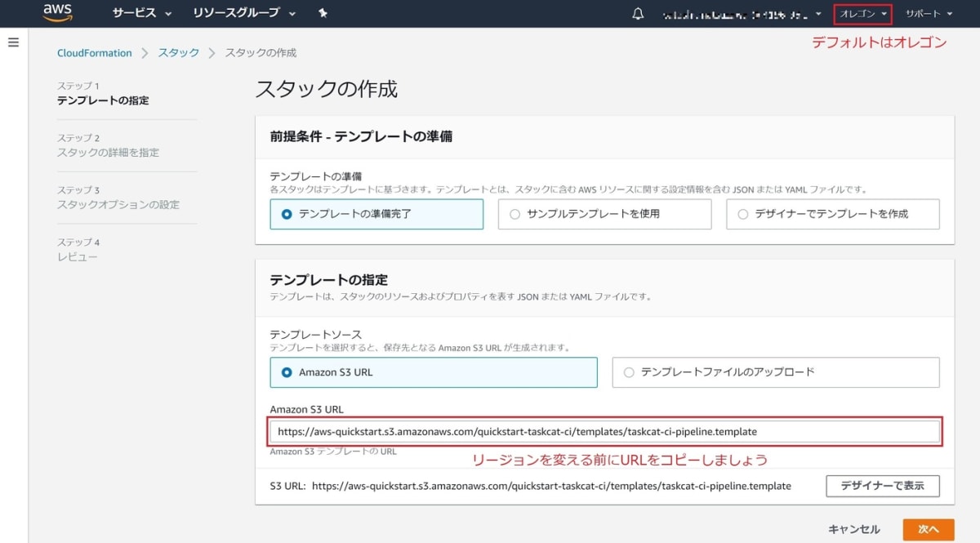
Task: Go to CloudFormation breadcrumb link
Action: click(95, 53)
